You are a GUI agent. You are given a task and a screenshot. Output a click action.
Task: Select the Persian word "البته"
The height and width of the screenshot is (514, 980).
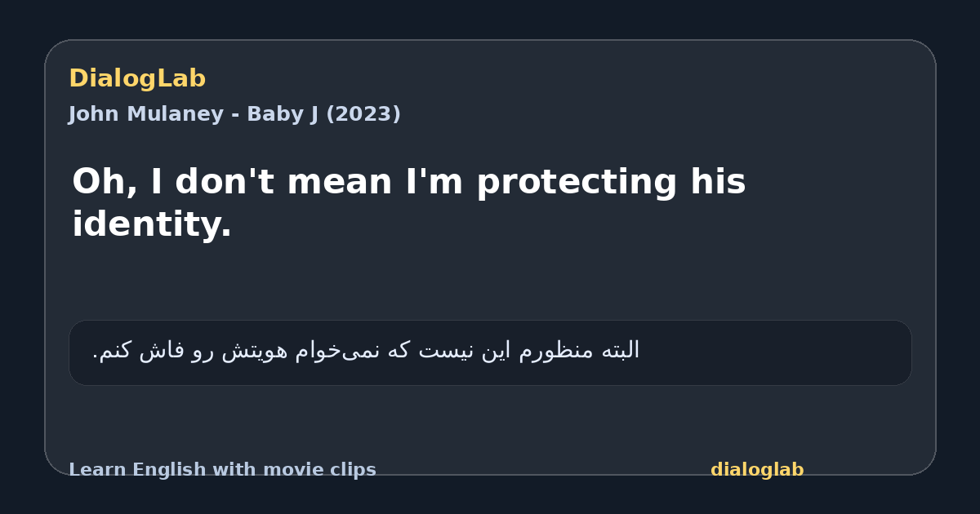(620, 350)
